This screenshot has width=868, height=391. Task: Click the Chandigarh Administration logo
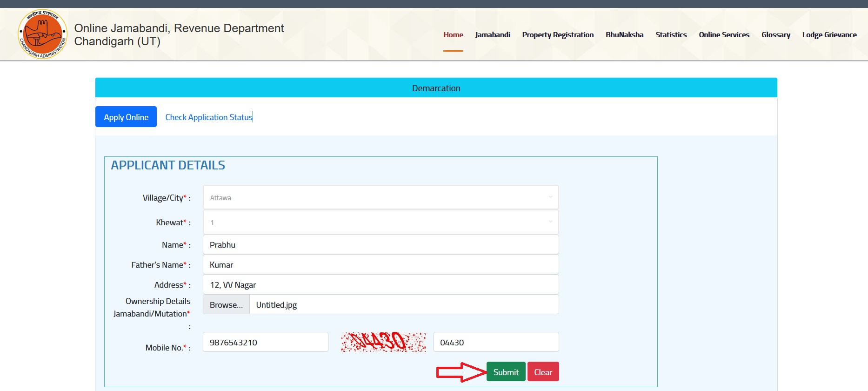pos(42,34)
